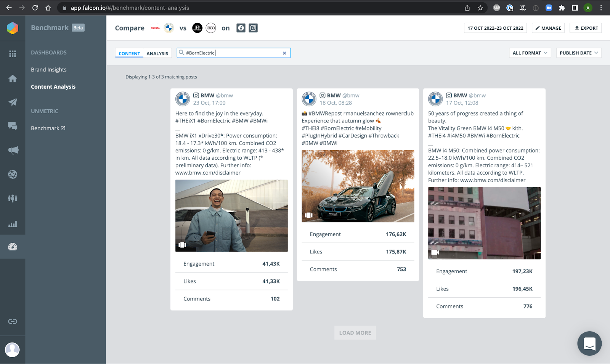Switch to the CONTENT tab
This screenshot has height=364, width=610.
129,53
